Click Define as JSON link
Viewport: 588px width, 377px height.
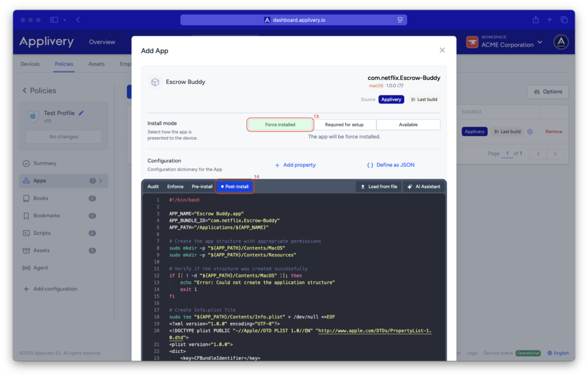click(x=390, y=165)
